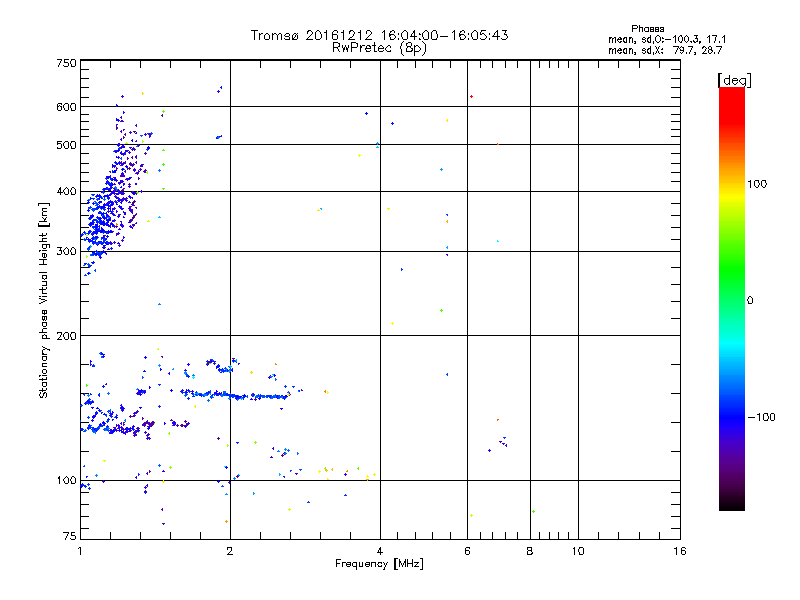Click the '[deg]' color bar unit label
This screenshot has height=600, width=800.
[x=734, y=80]
